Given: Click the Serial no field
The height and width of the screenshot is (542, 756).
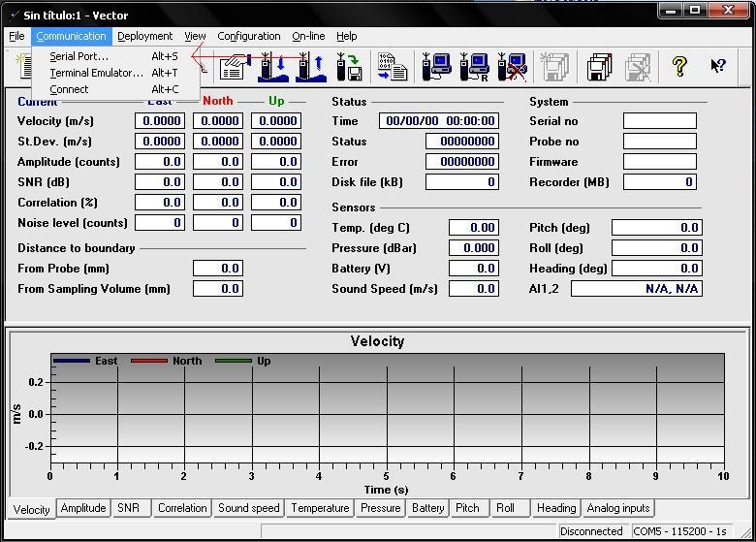Looking at the screenshot, I should pos(660,120).
